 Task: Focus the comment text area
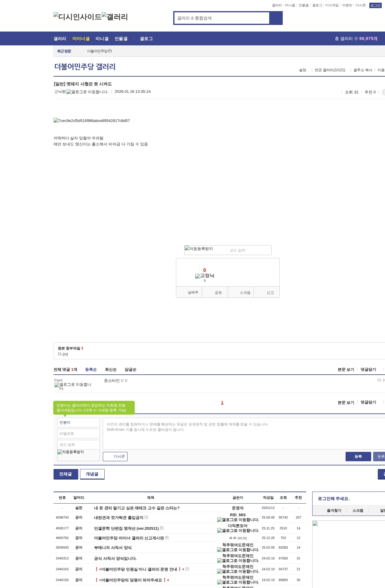[244, 434]
